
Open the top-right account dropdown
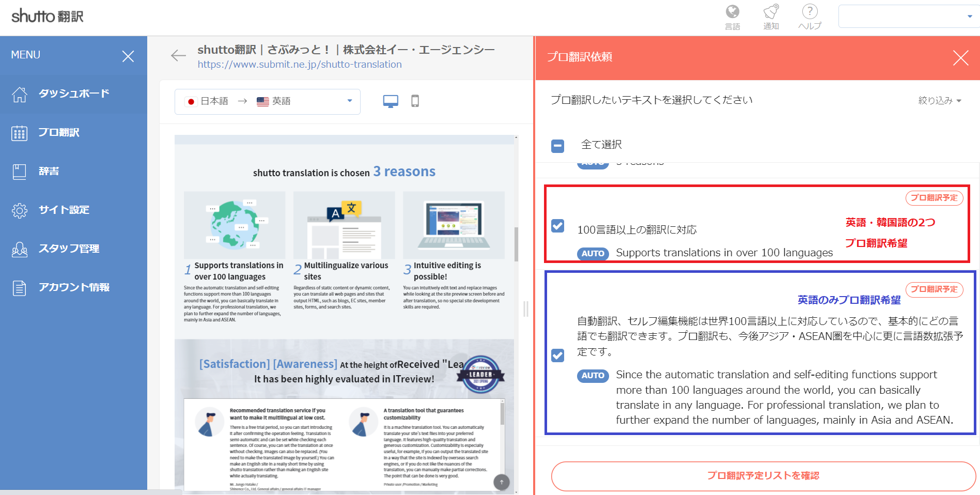point(909,17)
